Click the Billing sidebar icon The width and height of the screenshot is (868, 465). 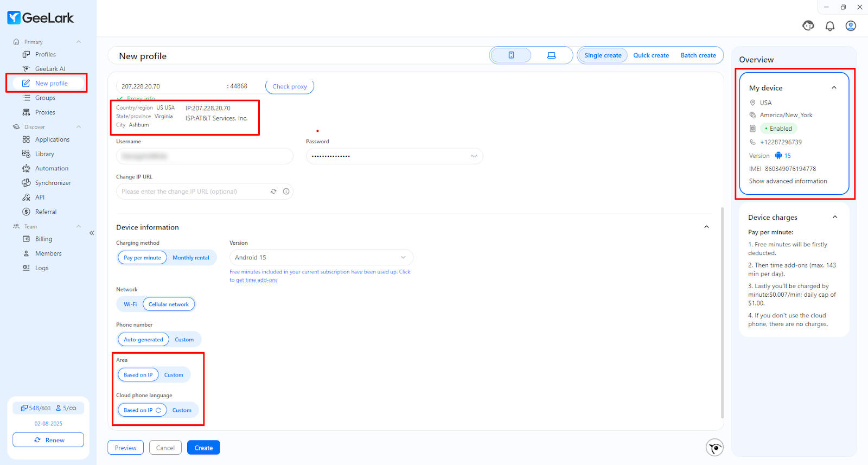[x=26, y=239]
